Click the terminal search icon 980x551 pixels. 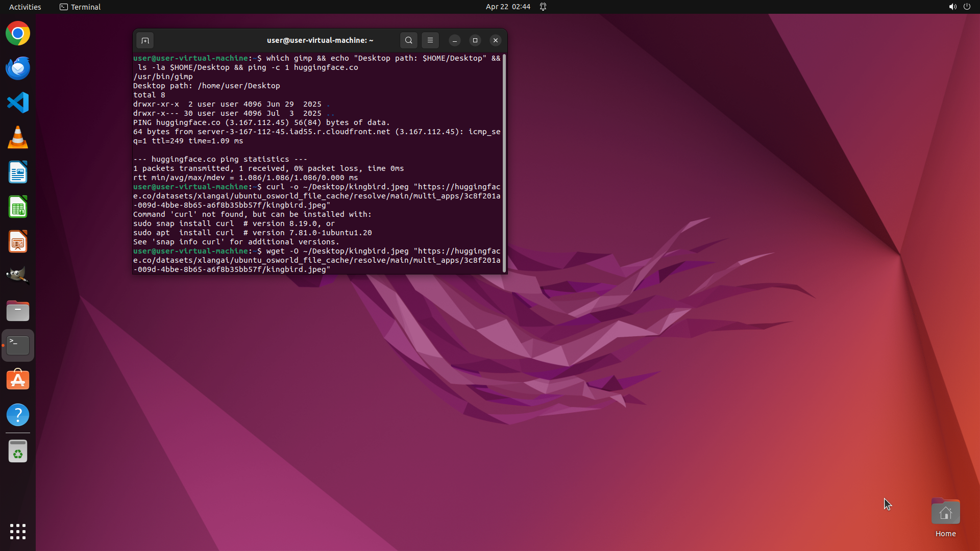(x=408, y=40)
